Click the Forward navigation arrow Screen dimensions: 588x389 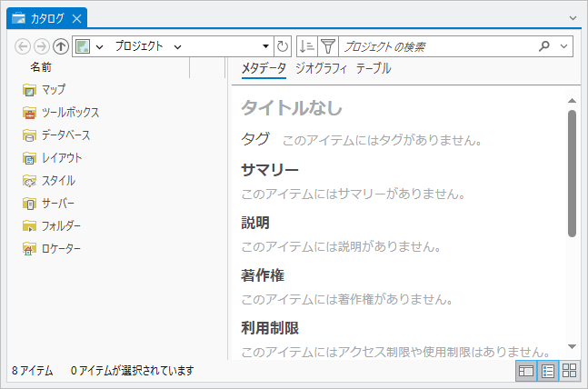coord(42,45)
